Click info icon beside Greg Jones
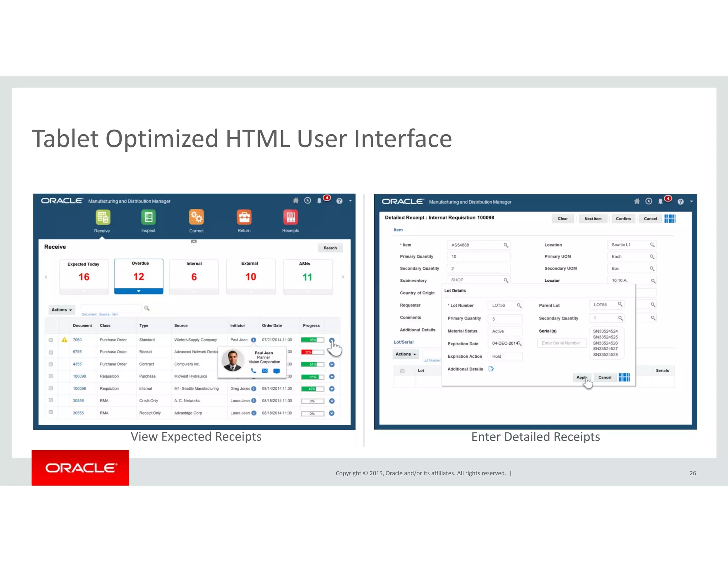 pyautogui.click(x=254, y=389)
